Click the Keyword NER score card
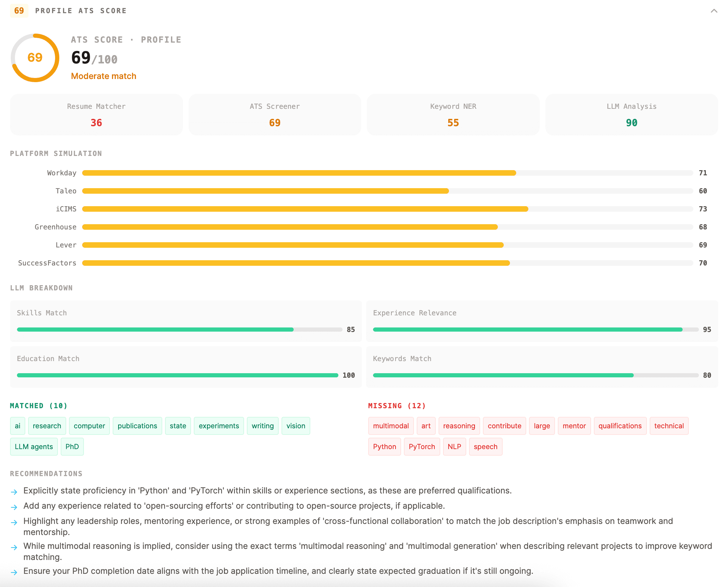 [453, 115]
